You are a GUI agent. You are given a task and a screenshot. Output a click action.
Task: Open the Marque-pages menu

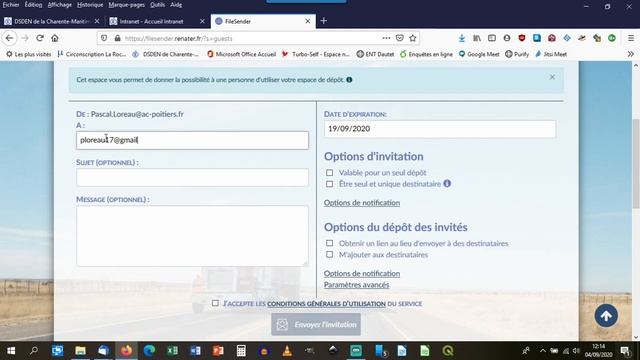[127, 4]
